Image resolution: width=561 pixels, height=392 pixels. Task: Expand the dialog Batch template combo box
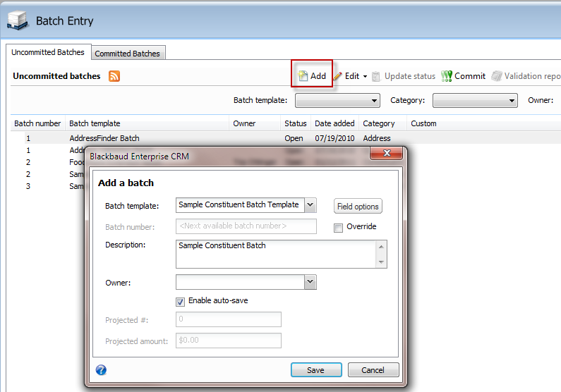click(310, 205)
